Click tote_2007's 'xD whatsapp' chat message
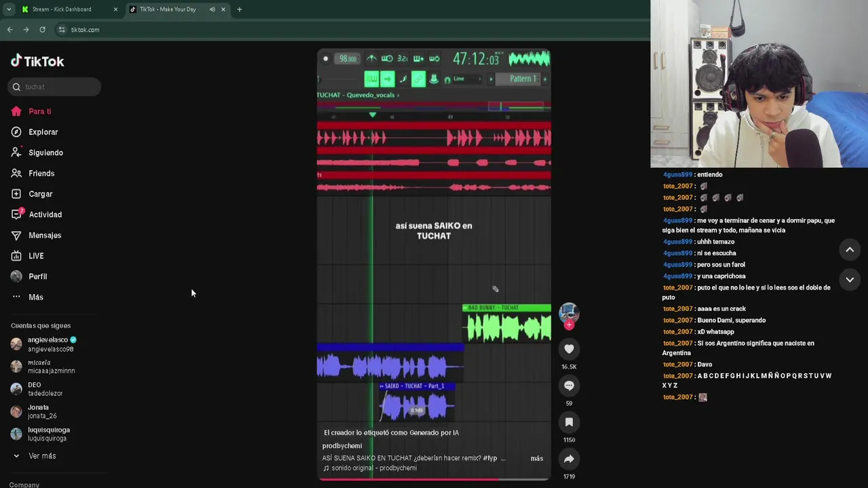The image size is (868, 488). [698, 331]
